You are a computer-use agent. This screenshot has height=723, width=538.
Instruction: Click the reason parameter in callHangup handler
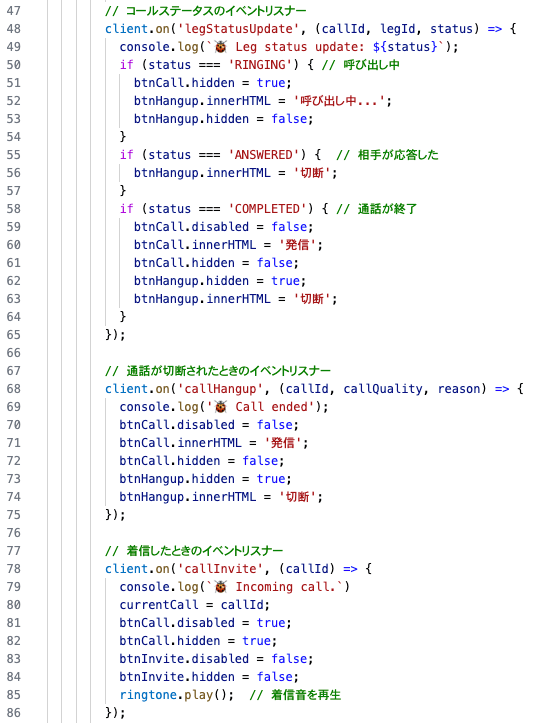click(x=459, y=389)
